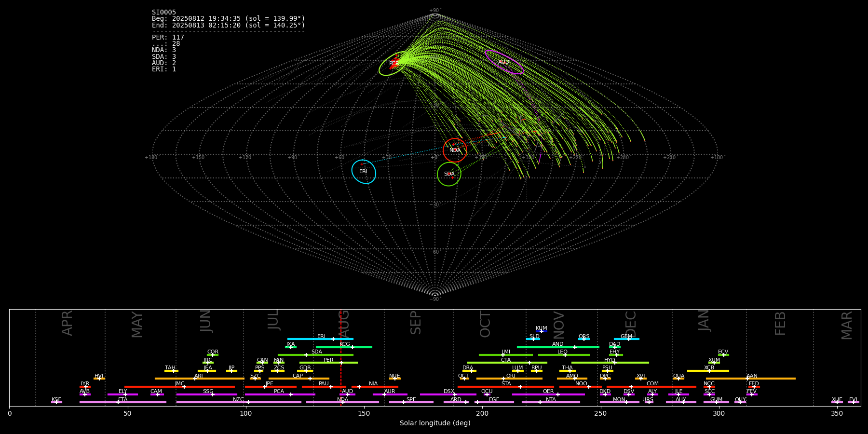Select the pink NTA shower bar

pos(551,402)
